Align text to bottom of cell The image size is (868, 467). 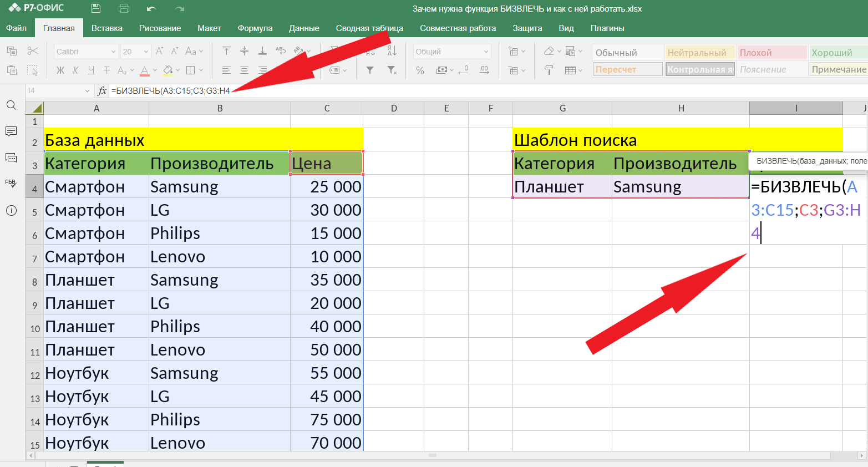pos(262,51)
